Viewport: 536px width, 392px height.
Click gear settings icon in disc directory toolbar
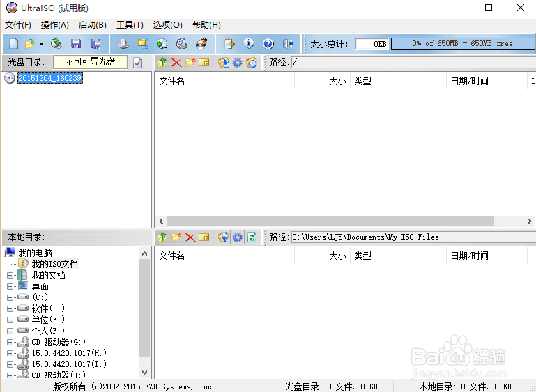click(237, 63)
